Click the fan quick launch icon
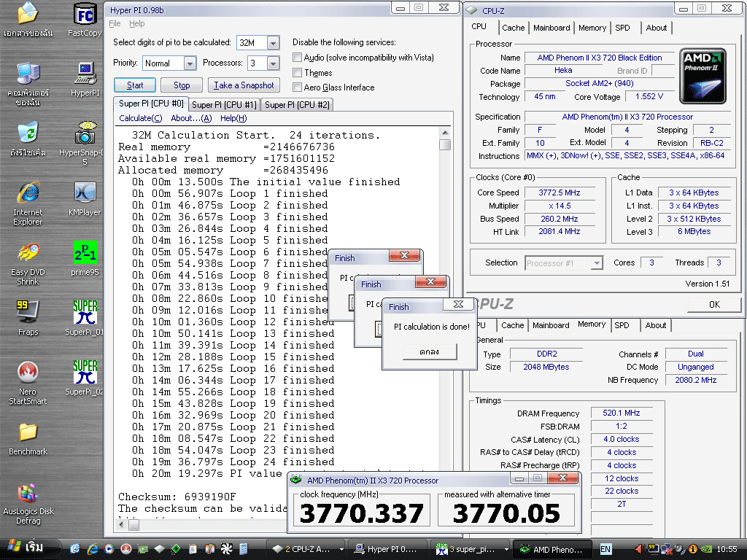Viewport: 747px width, 560px height. click(226, 549)
